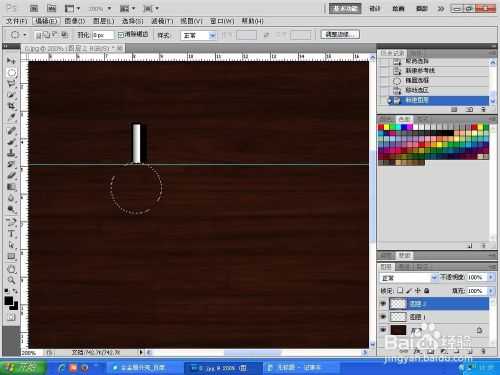Activate the highlighted workspace switcher button
This screenshot has height=375, width=500.
click(345, 9)
